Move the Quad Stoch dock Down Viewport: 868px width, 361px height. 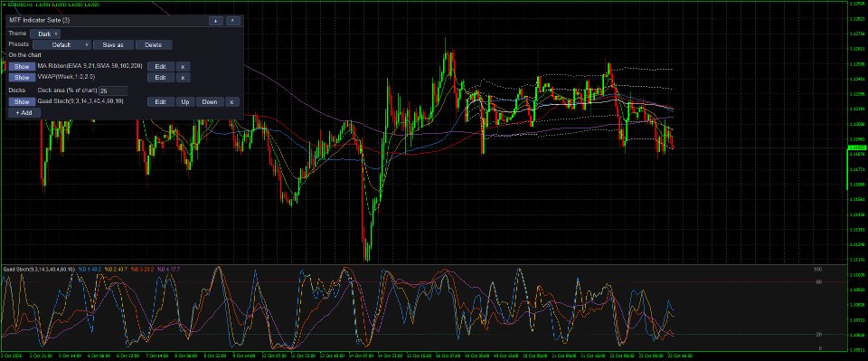click(x=210, y=102)
